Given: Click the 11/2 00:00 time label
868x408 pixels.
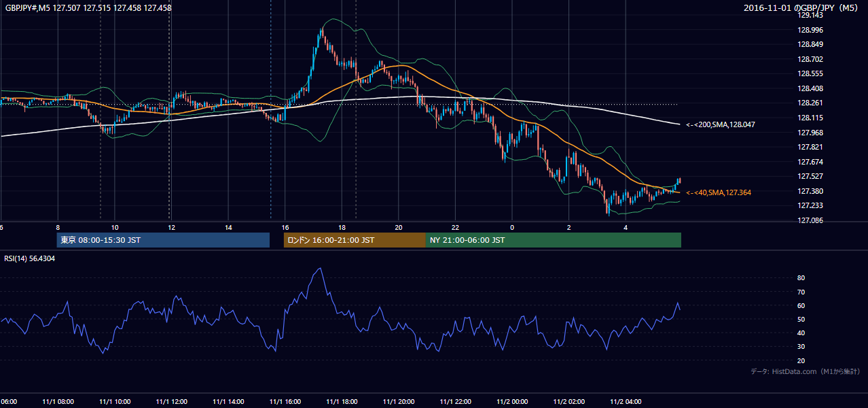Looking at the screenshot, I should pos(512,401).
